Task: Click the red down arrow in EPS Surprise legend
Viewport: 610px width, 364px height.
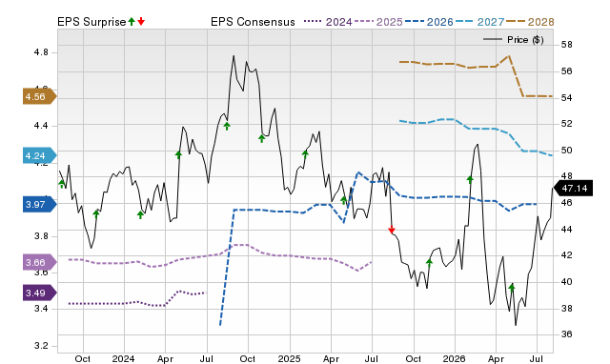Action: click(x=141, y=21)
